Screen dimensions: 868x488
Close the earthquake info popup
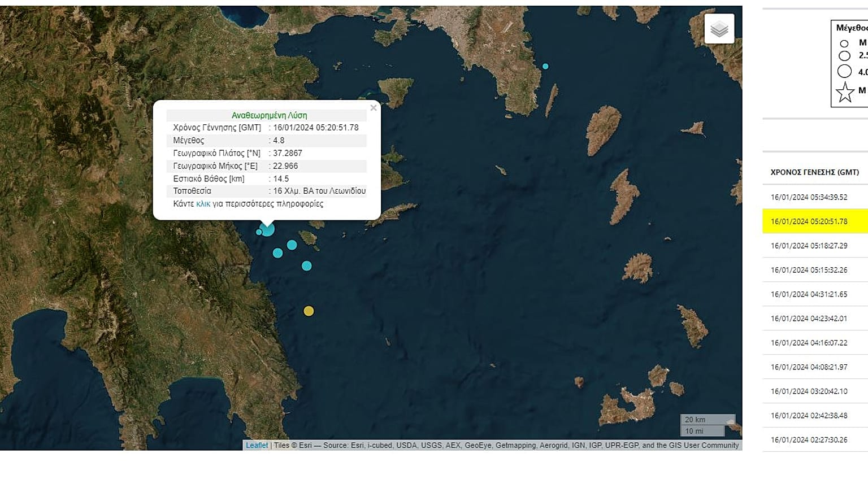click(x=373, y=108)
